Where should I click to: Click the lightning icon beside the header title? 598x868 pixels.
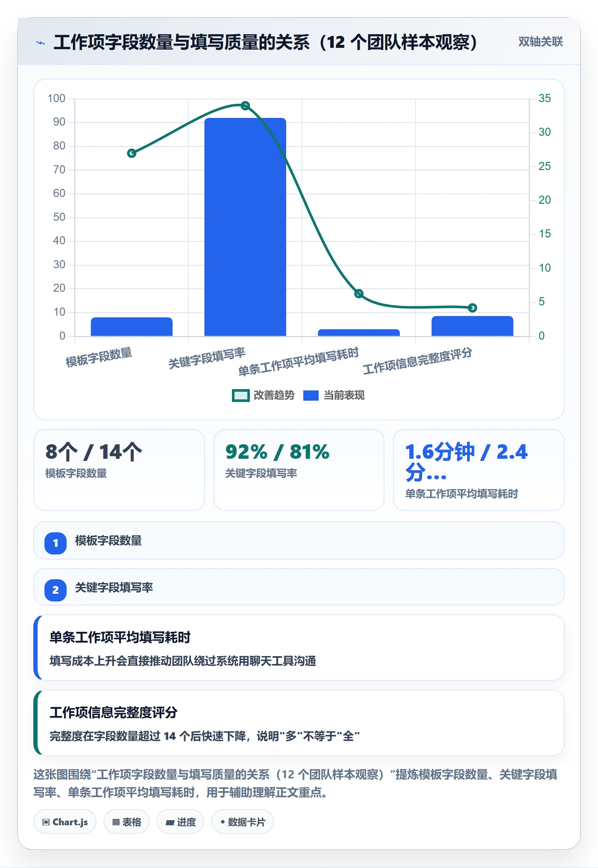pos(41,43)
